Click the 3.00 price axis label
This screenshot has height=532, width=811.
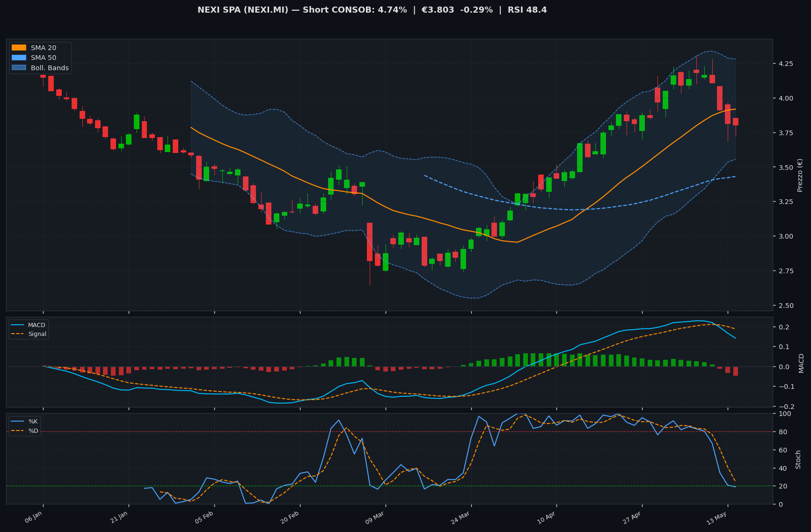[x=785, y=237]
